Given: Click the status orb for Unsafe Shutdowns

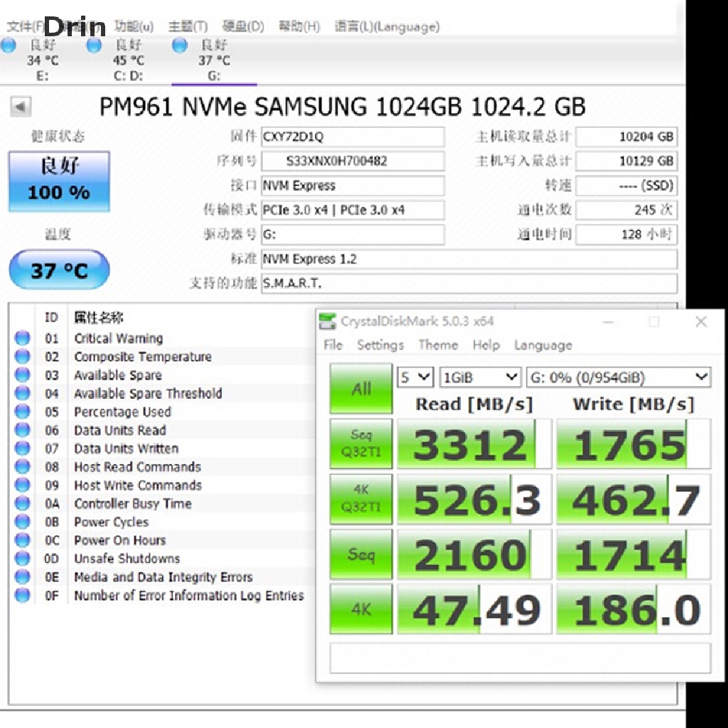Looking at the screenshot, I should pos(22,558).
